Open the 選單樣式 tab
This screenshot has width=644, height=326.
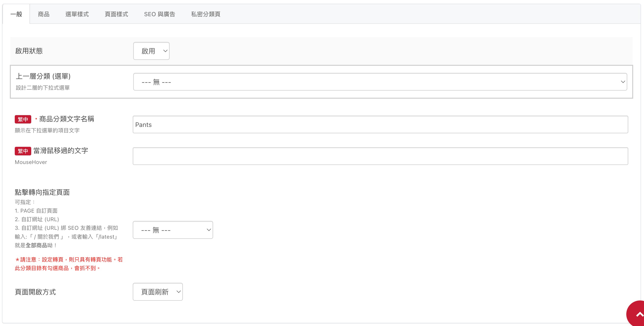click(77, 14)
